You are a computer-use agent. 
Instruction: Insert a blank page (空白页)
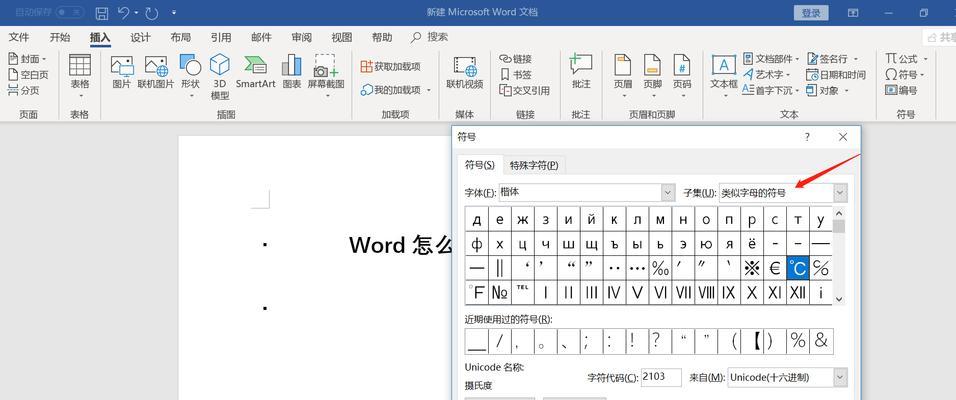(27, 74)
